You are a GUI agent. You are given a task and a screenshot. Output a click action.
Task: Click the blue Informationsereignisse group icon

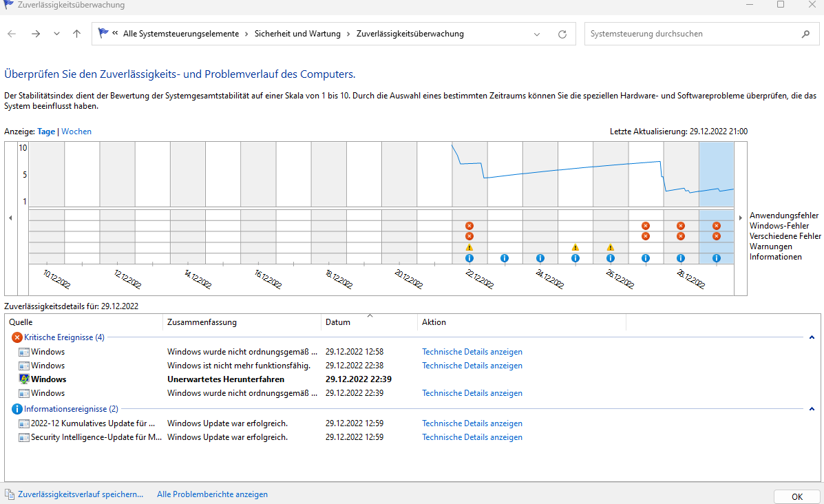pyautogui.click(x=17, y=409)
